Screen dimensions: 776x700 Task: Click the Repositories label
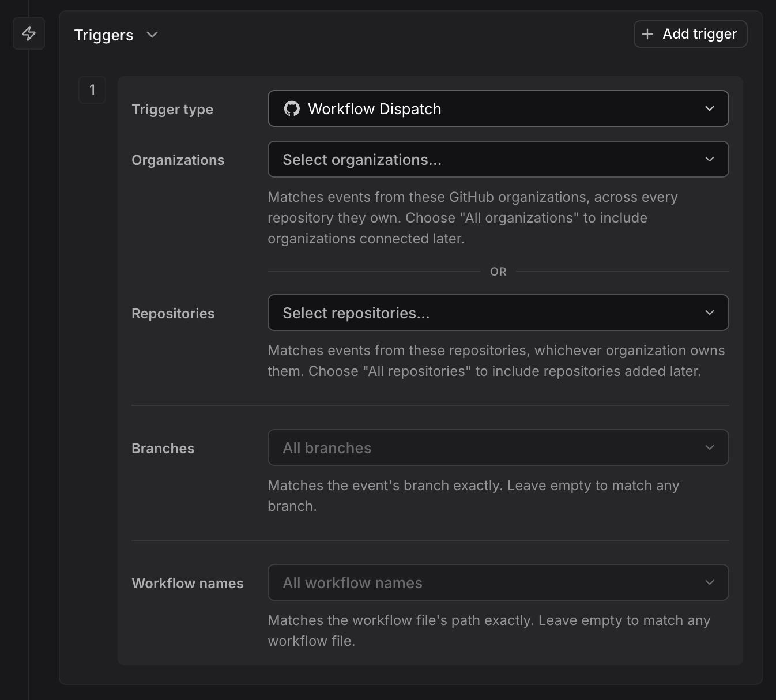pos(173,314)
